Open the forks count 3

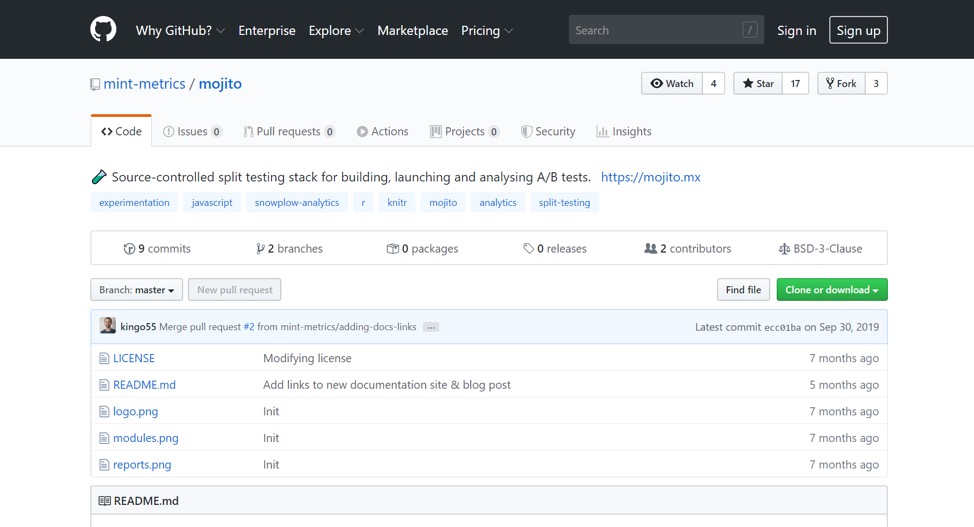click(876, 83)
